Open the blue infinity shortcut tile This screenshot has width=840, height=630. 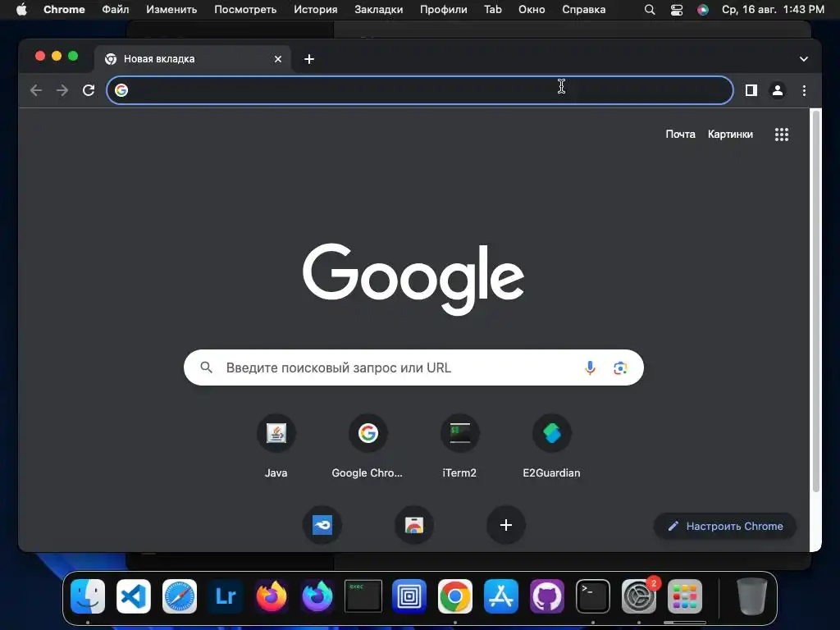pyautogui.click(x=322, y=525)
